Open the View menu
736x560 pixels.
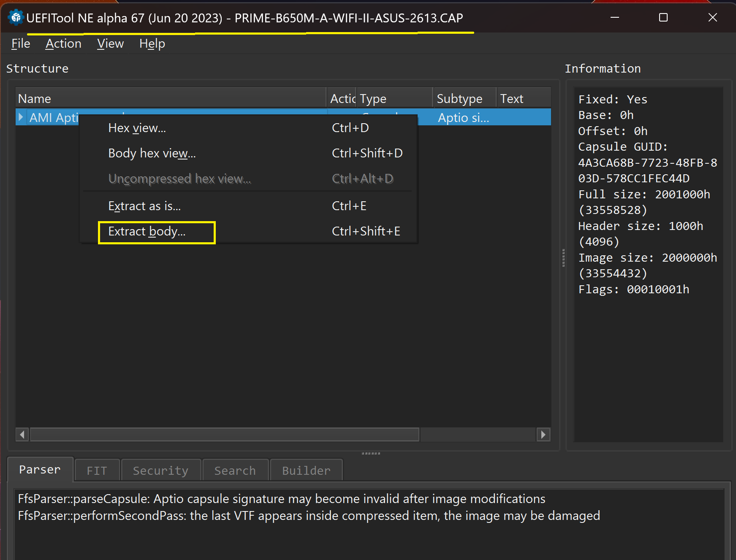pyautogui.click(x=110, y=44)
